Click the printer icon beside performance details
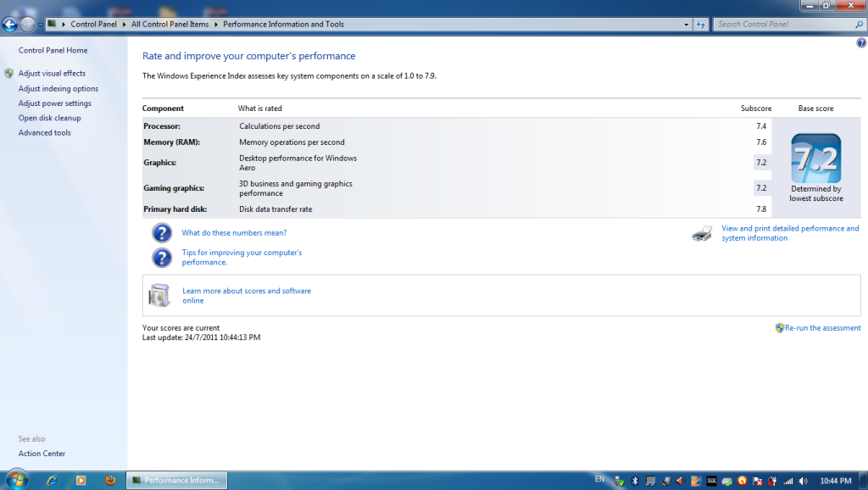Viewport: 868px width, 490px height. point(702,234)
